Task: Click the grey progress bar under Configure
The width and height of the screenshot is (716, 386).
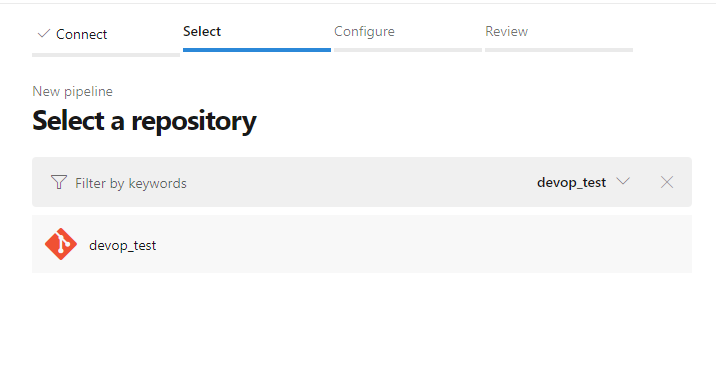Action: tap(408, 50)
